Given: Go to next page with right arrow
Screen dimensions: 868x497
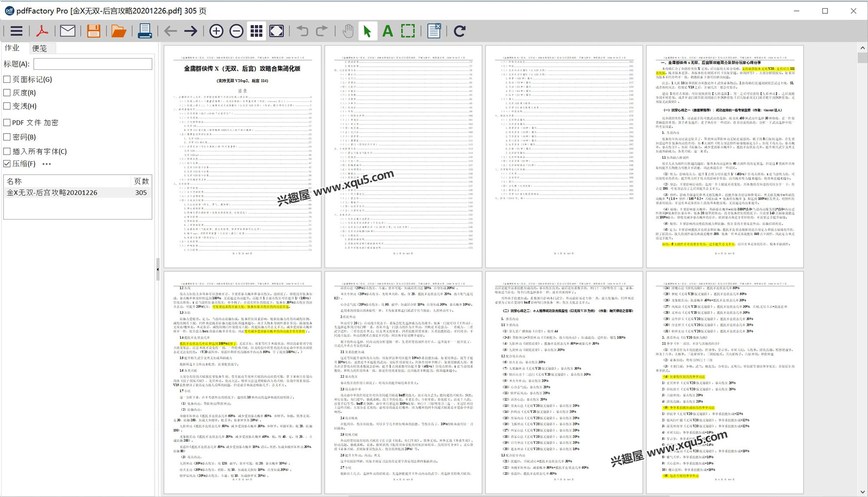Looking at the screenshot, I should click(191, 31).
